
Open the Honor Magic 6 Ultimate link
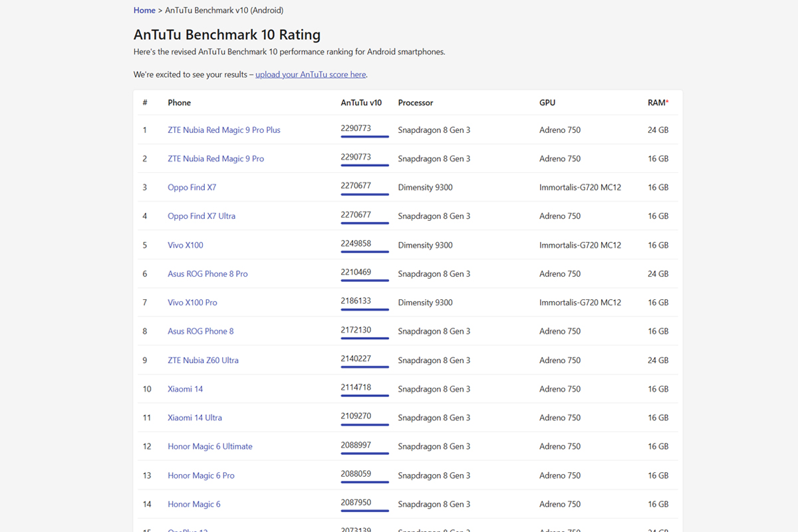(210, 446)
